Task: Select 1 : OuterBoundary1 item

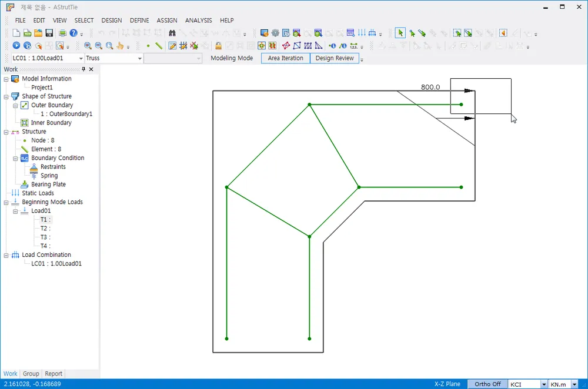Action: point(66,114)
